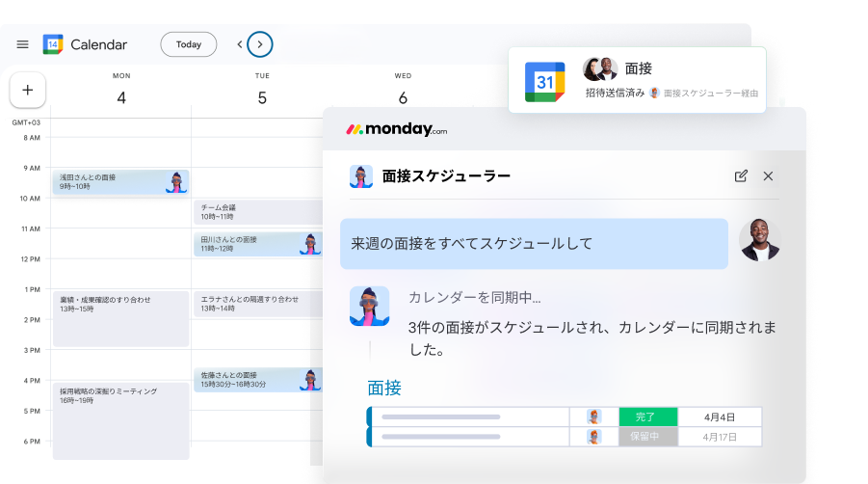Click the attendee photos in 面接 notification
Viewport: 868px width, 484px height.
tap(600, 68)
